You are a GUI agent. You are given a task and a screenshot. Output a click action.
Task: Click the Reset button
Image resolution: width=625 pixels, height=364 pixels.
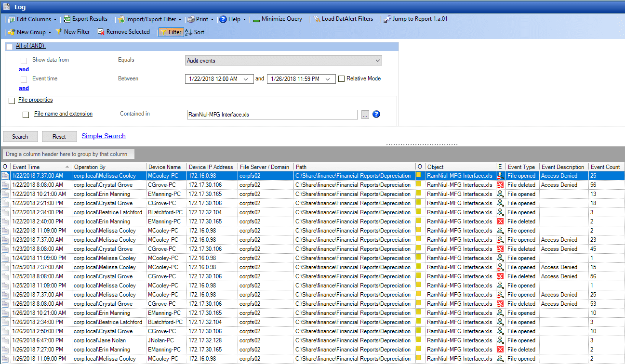(59, 137)
